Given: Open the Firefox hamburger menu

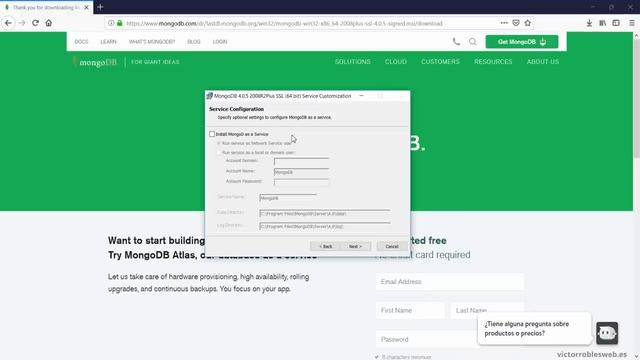Looking at the screenshot, I should coord(631,23).
